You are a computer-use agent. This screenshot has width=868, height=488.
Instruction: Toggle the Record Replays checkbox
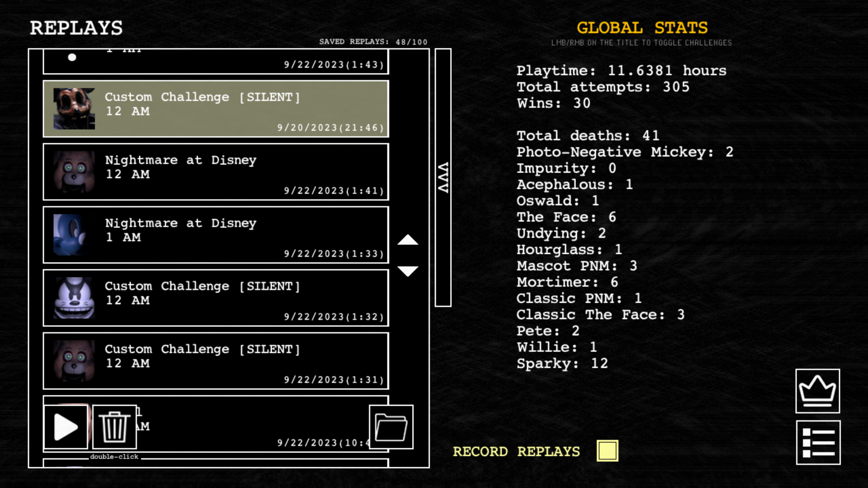point(607,450)
